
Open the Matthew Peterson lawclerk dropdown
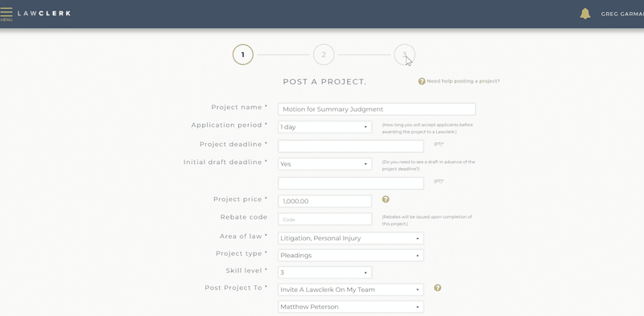click(x=351, y=306)
